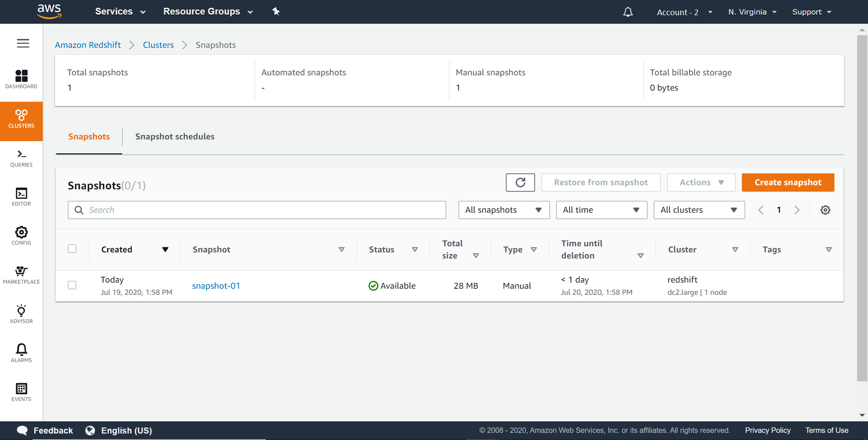The height and width of the screenshot is (440, 868).
Task: Select the snapshot-01 row checkbox
Action: (x=72, y=285)
